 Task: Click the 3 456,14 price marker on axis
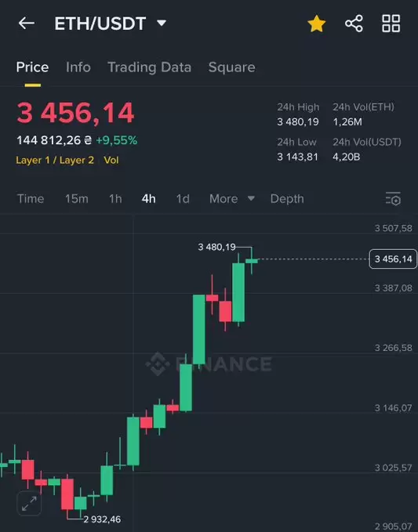(x=393, y=259)
